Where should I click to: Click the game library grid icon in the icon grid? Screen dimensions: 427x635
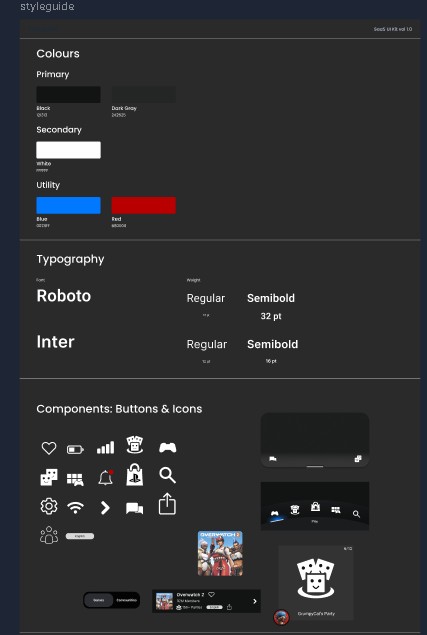(75, 479)
